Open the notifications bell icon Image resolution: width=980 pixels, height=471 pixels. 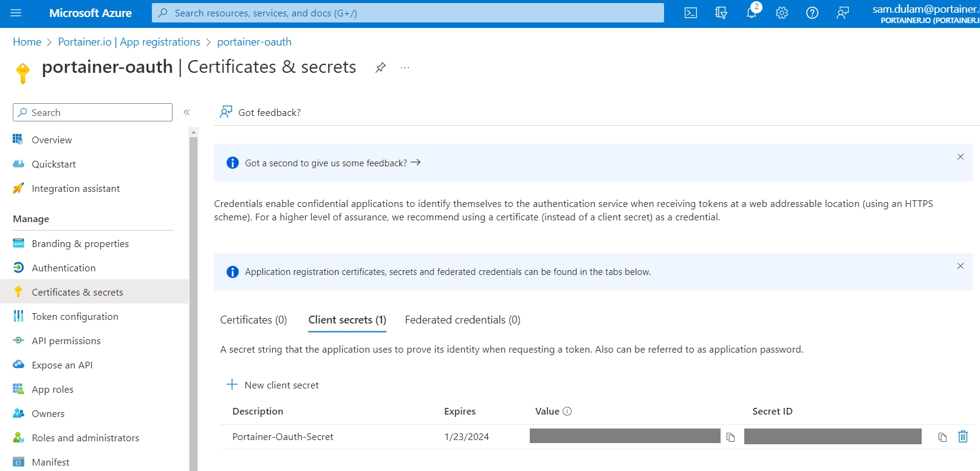pyautogui.click(x=752, y=13)
